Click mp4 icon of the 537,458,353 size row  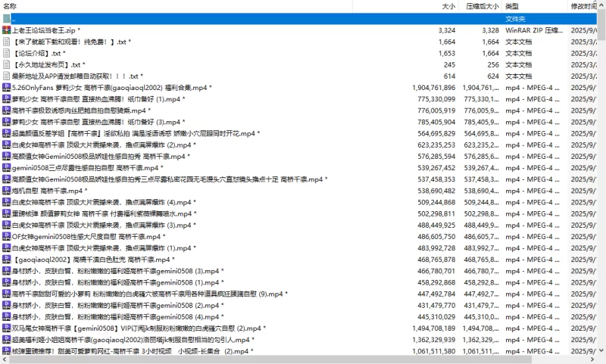click(6, 179)
